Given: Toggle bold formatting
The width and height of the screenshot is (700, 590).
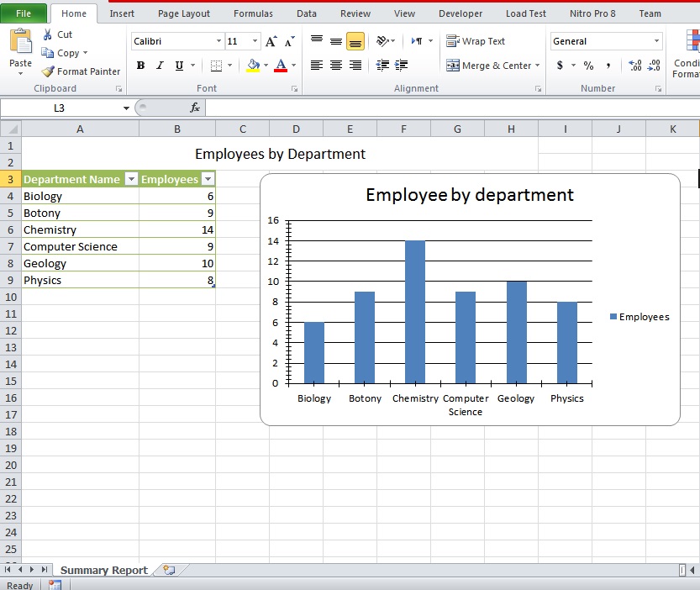Looking at the screenshot, I should [x=140, y=66].
